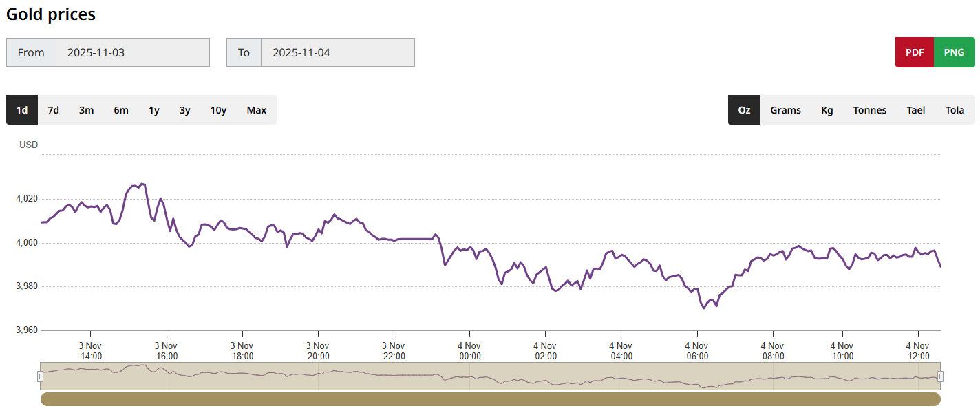Set unit to Tael

(x=915, y=110)
